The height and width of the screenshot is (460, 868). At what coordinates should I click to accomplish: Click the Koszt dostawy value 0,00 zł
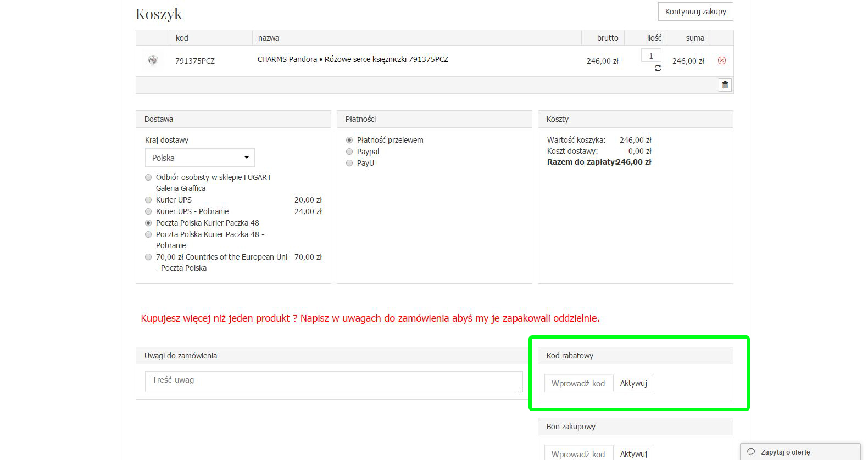(640, 151)
